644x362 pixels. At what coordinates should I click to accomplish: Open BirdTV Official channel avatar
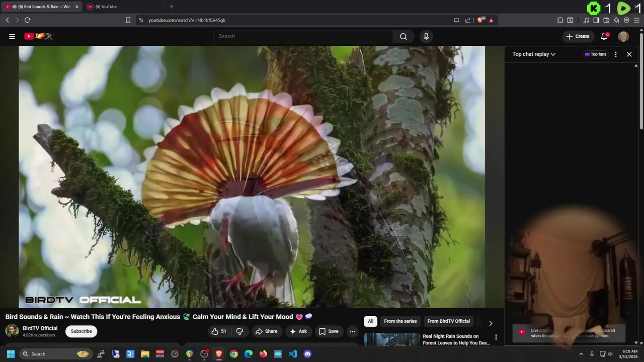click(12, 331)
